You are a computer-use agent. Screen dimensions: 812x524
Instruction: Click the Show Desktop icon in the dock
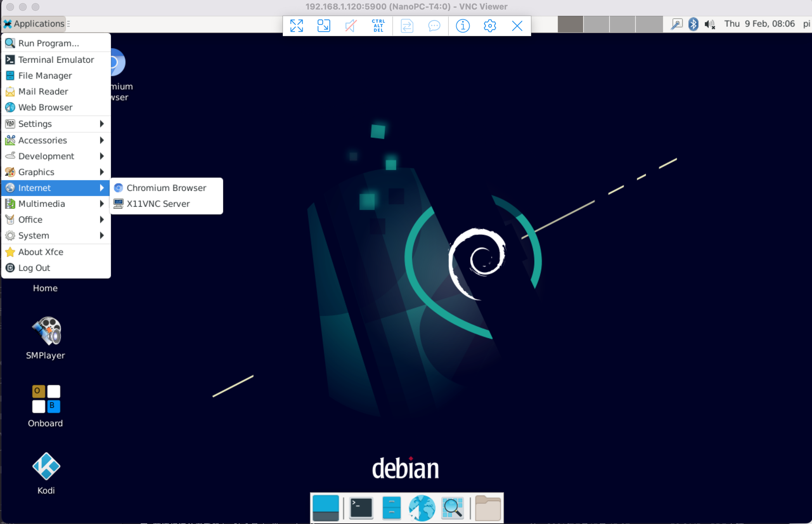click(325, 508)
